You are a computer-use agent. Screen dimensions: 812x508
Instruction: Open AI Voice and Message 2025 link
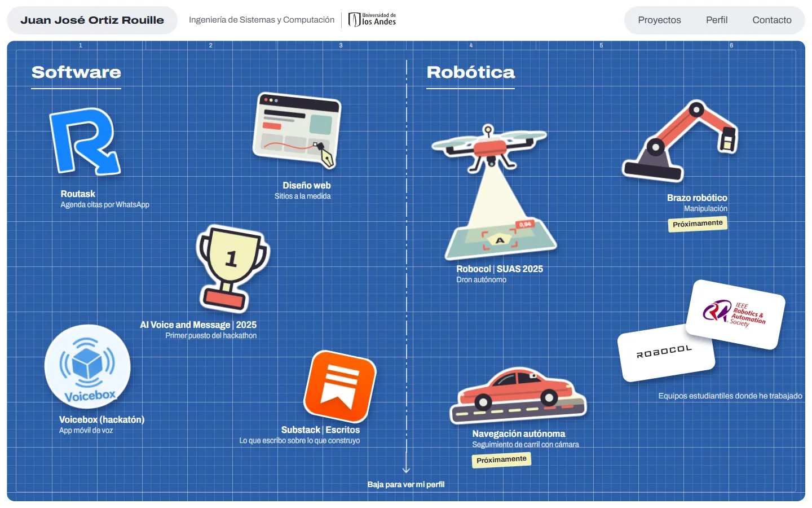pyautogui.click(x=198, y=325)
